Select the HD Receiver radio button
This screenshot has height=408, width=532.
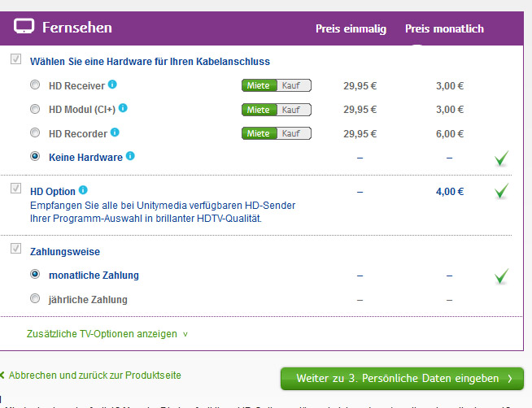pos(35,85)
